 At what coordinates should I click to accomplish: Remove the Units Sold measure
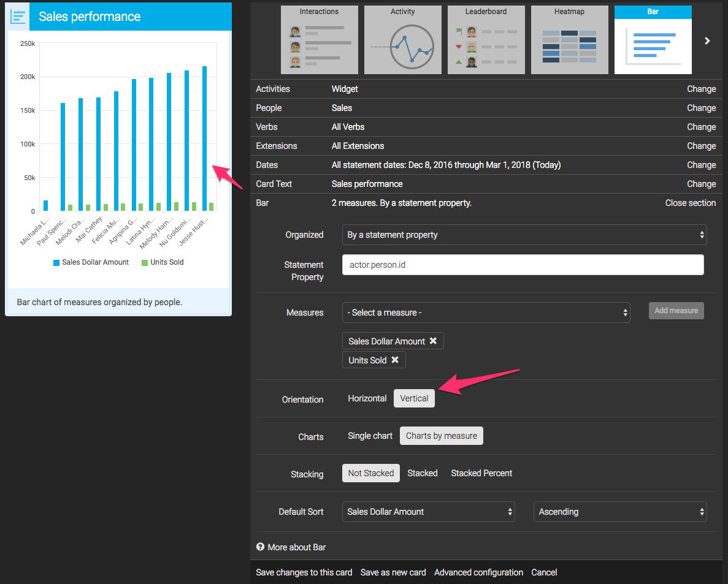pos(395,360)
